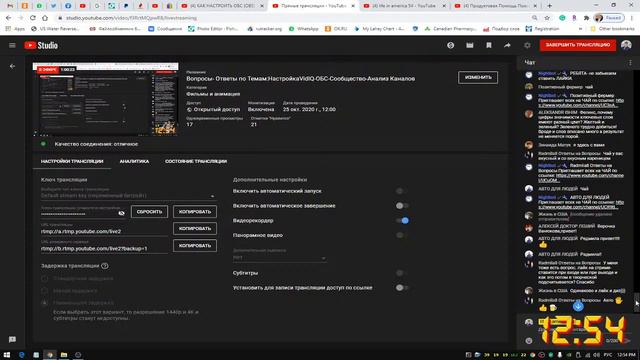Toggle the panoramic video switch
Viewport: 640px width, 360px height.
point(402,235)
